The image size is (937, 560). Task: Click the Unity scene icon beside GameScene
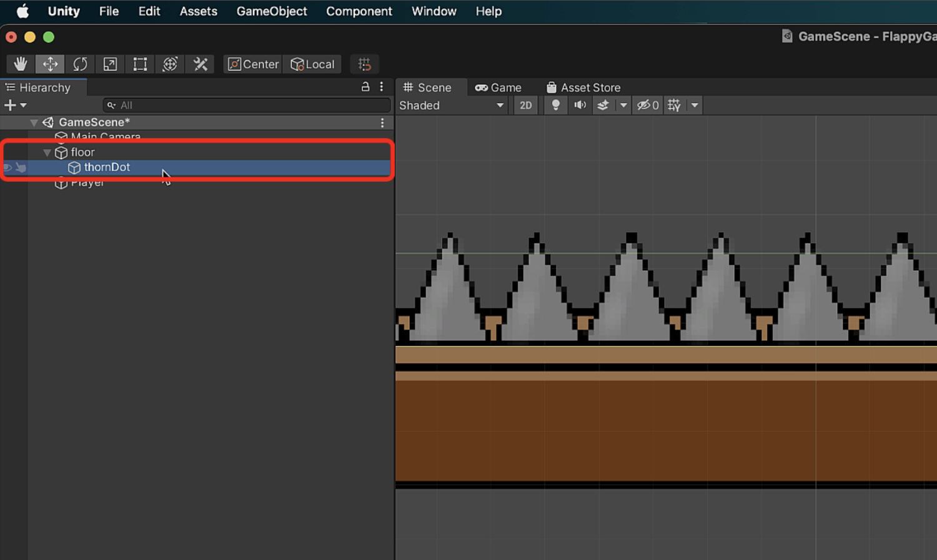coord(48,122)
